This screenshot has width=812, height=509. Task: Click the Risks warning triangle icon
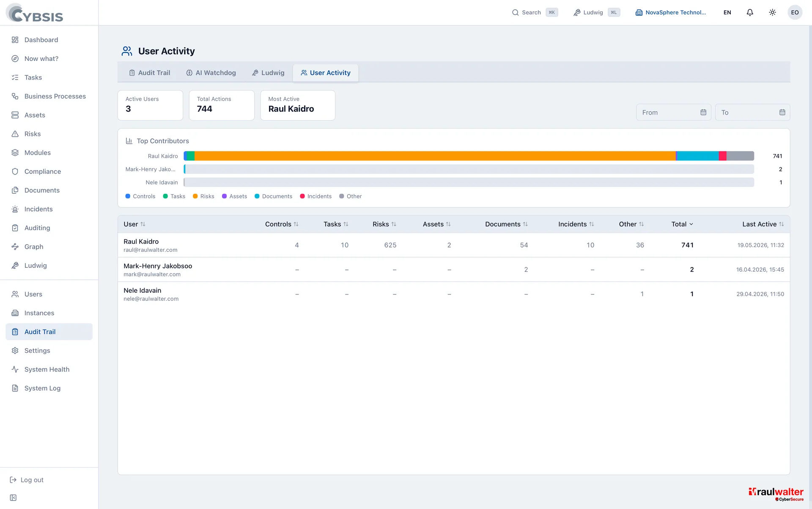[x=15, y=134]
